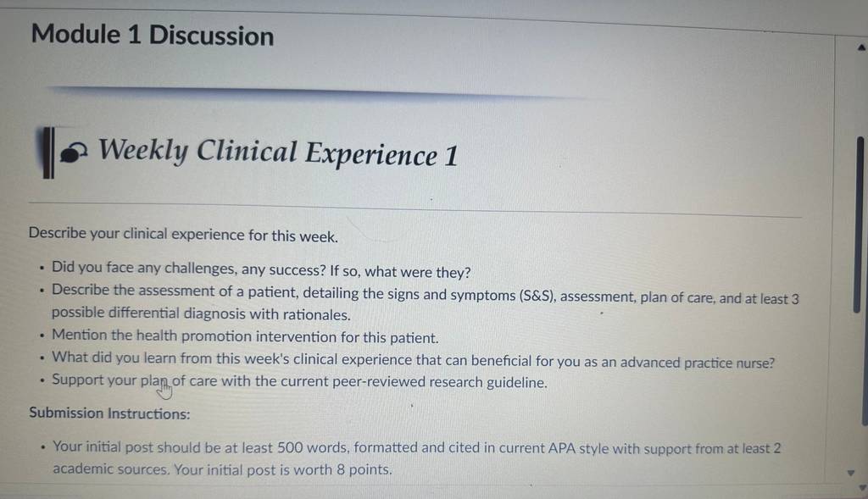Click the inner scroll down arrow

pyautogui.click(x=851, y=473)
